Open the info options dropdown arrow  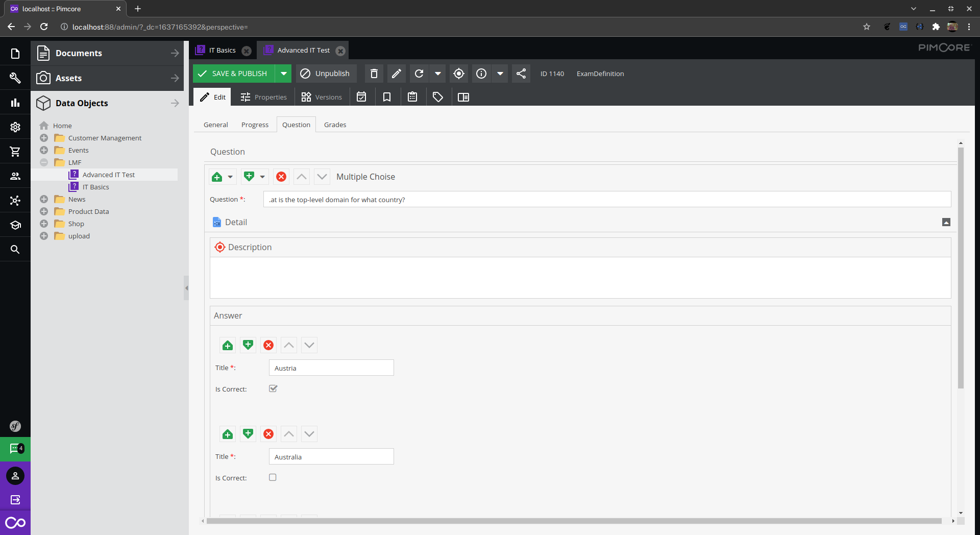pyautogui.click(x=500, y=74)
